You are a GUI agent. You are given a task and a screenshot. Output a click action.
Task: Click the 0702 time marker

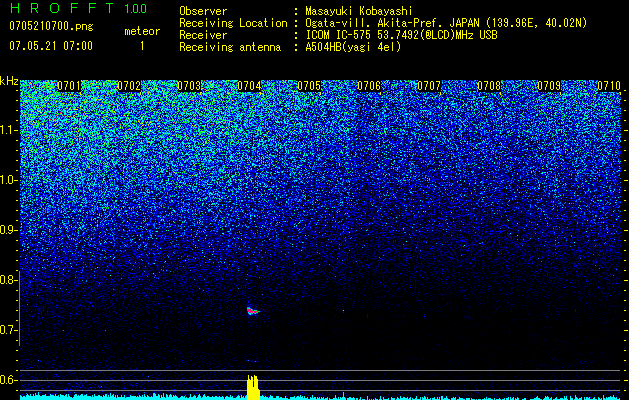(x=129, y=86)
